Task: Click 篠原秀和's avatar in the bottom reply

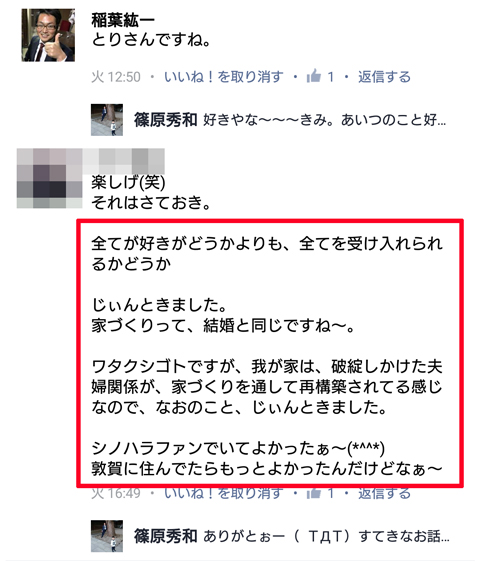Action: [x=107, y=536]
